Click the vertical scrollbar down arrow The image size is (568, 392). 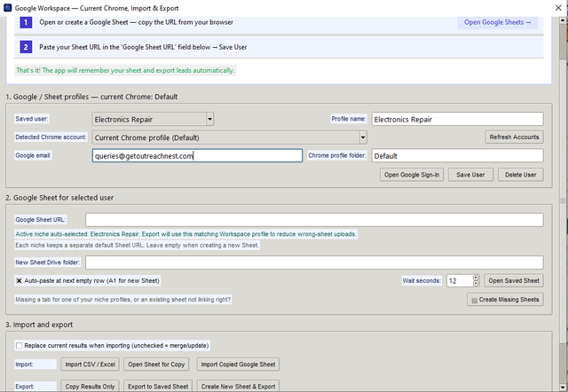pos(563,388)
